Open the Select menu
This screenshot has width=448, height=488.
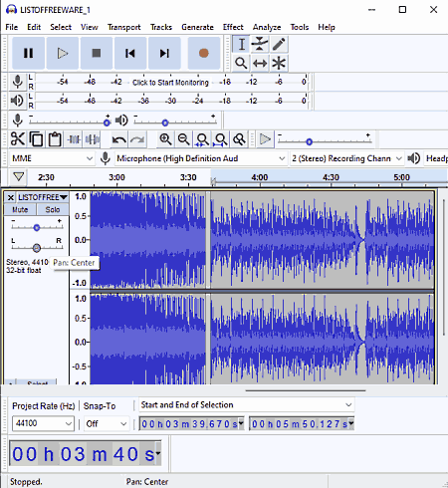pos(61,27)
